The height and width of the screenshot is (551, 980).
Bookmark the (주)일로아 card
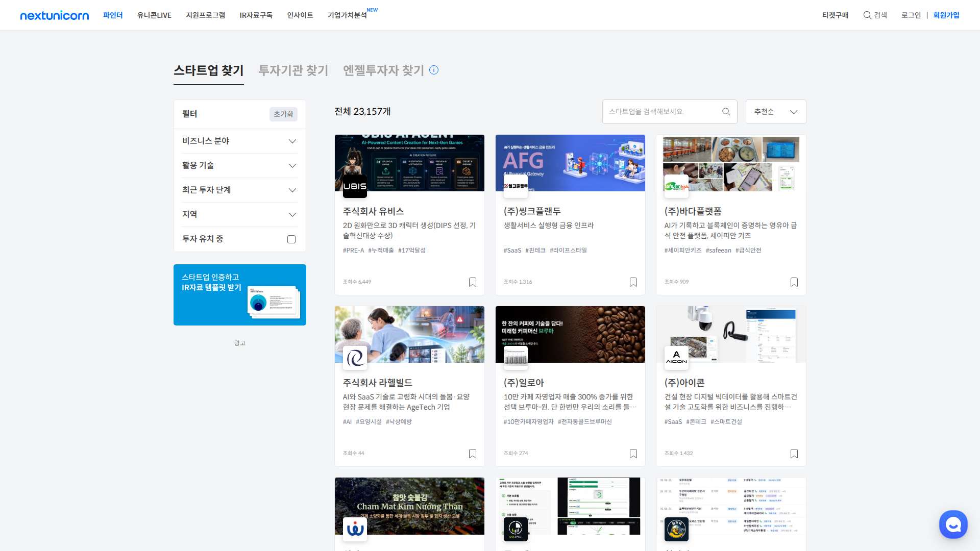click(x=633, y=454)
